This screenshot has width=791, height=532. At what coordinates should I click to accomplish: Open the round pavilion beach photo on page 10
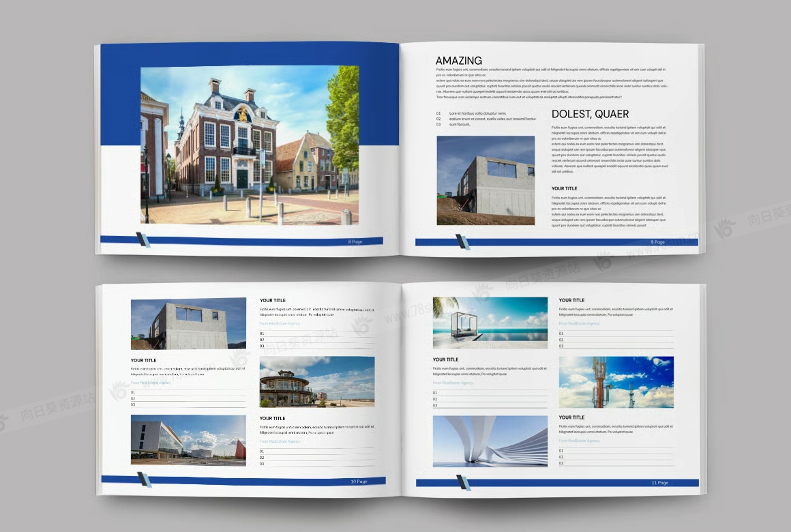click(x=317, y=381)
